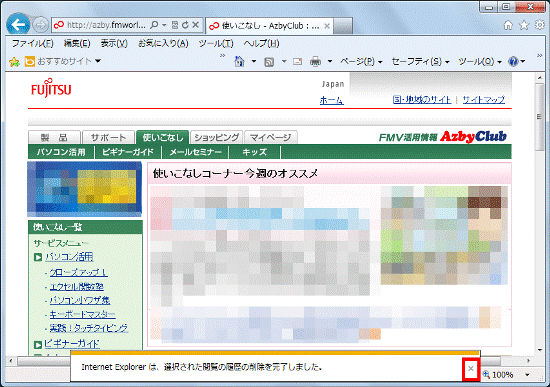The width and height of the screenshot is (550, 387).
Task: Click the stop loading X in address bar
Action: click(196, 25)
